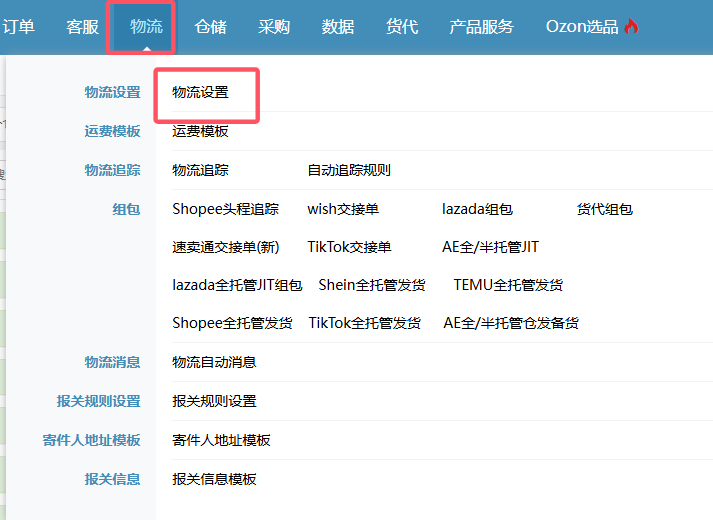Open TikTok交接单 link

tap(349, 247)
